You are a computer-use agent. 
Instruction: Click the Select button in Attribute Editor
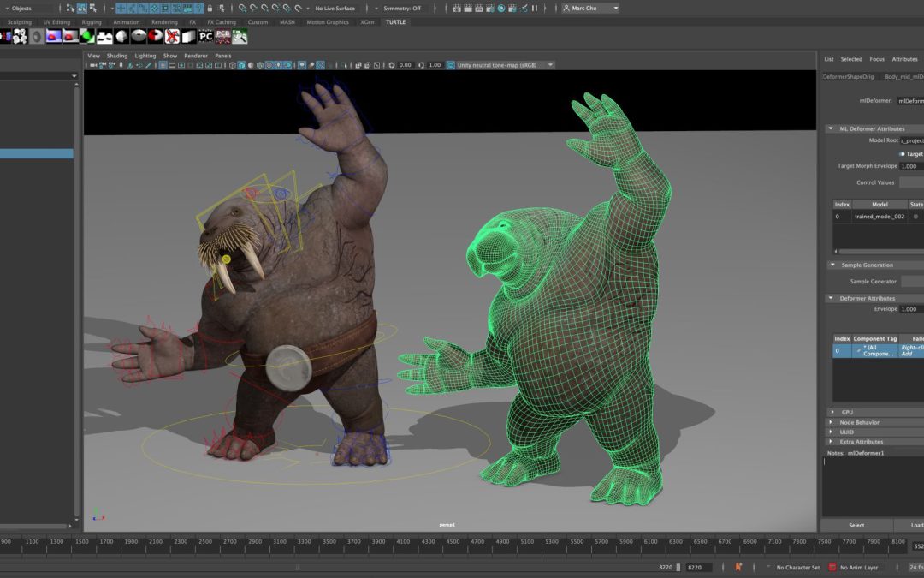856,525
